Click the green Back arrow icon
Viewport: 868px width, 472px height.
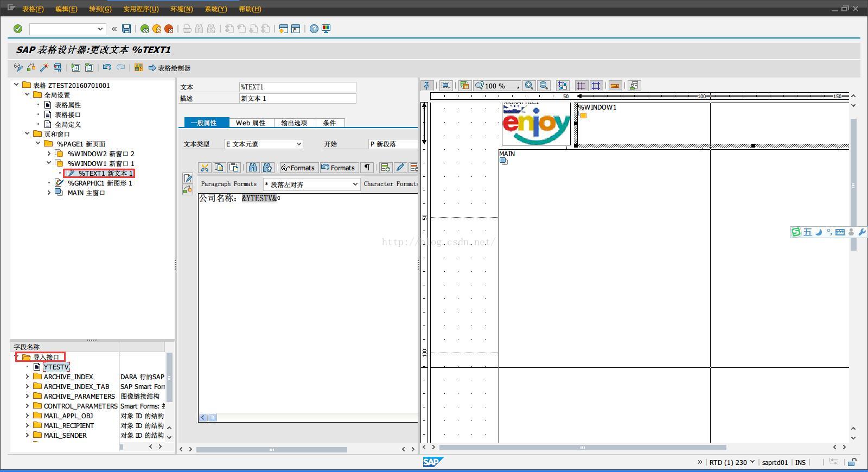[x=145, y=29]
